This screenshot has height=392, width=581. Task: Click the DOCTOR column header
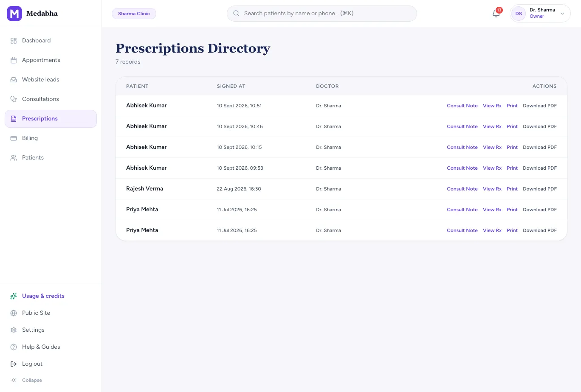click(x=327, y=86)
